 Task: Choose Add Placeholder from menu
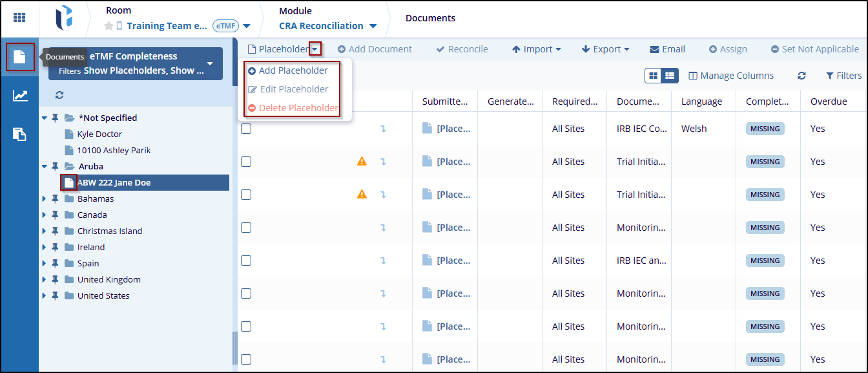pyautogui.click(x=293, y=70)
